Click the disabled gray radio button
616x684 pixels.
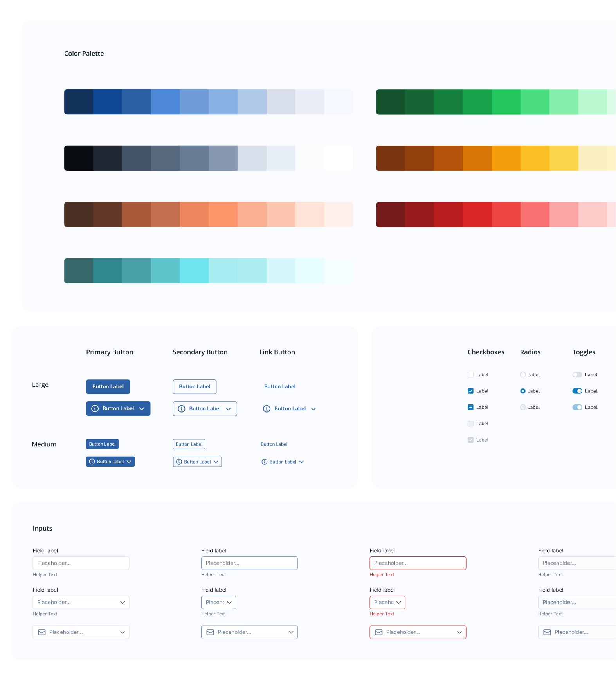click(x=523, y=407)
